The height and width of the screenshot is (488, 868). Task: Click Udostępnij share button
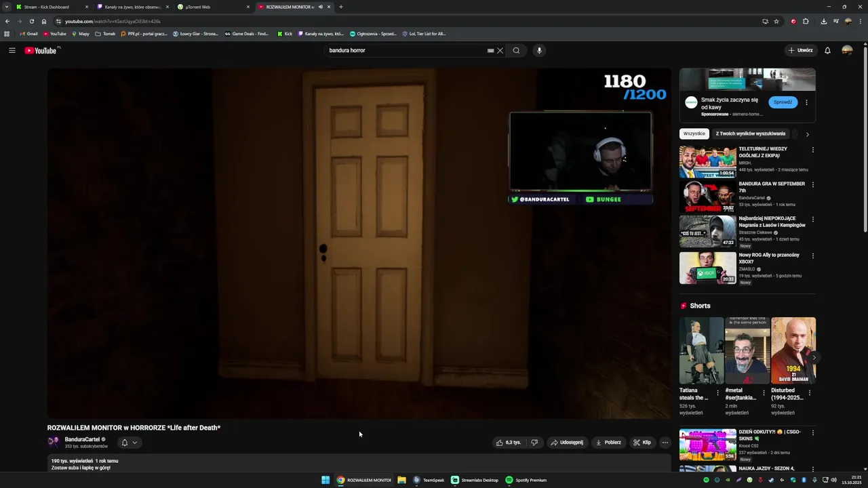pyautogui.click(x=567, y=443)
